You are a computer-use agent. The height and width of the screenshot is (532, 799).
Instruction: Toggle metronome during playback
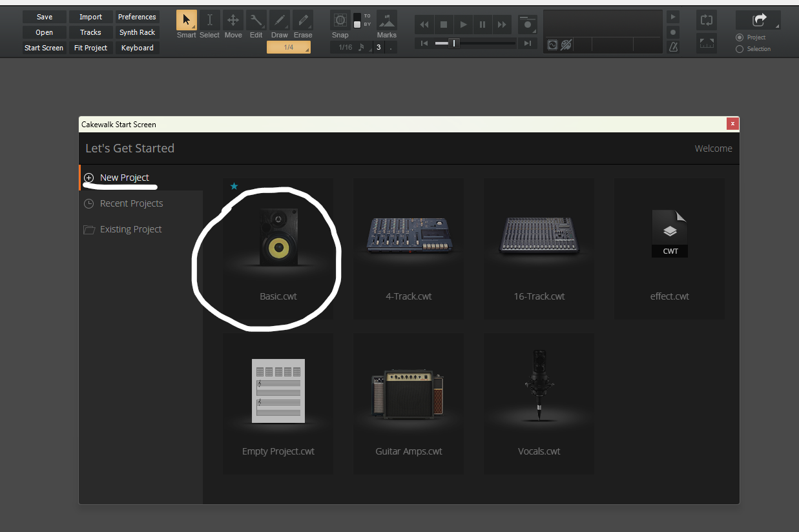tap(673, 17)
